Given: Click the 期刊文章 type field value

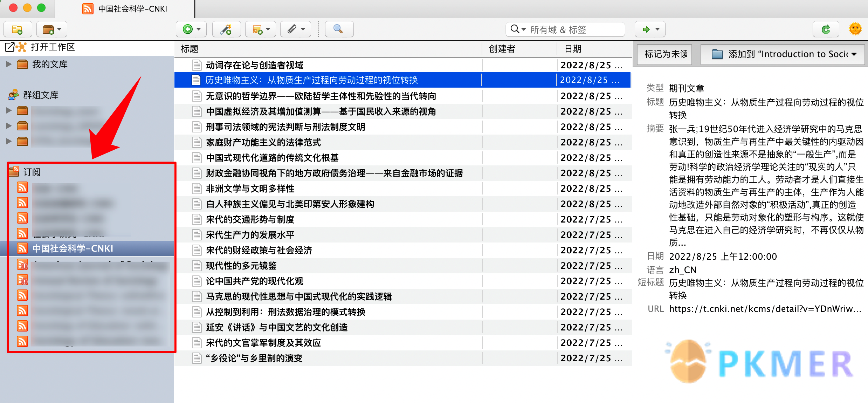Looking at the screenshot, I should pos(687,88).
